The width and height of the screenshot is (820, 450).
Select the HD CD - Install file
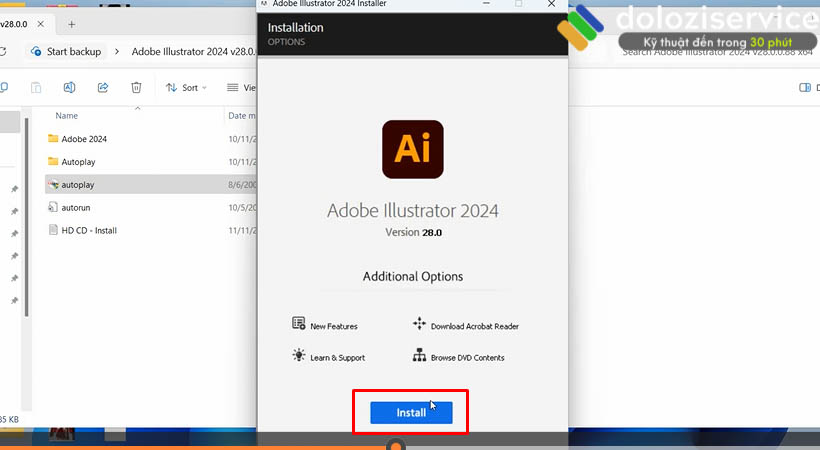click(x=89, y=231)
